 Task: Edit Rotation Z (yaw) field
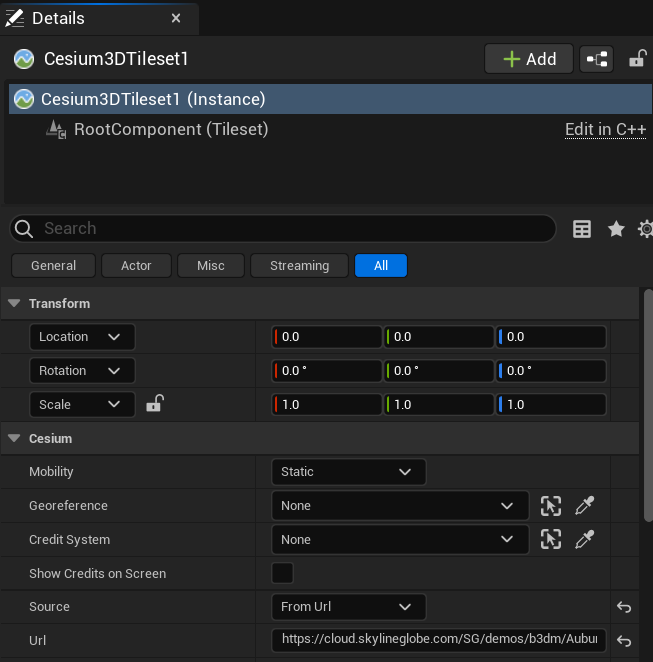tap(551, 371)
